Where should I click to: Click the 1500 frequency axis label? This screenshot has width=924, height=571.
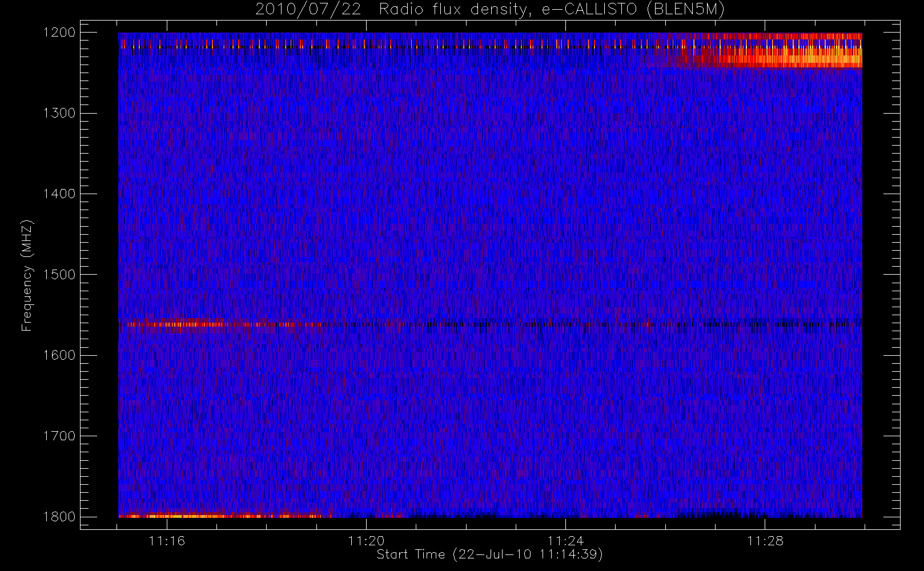pos(59,275)
